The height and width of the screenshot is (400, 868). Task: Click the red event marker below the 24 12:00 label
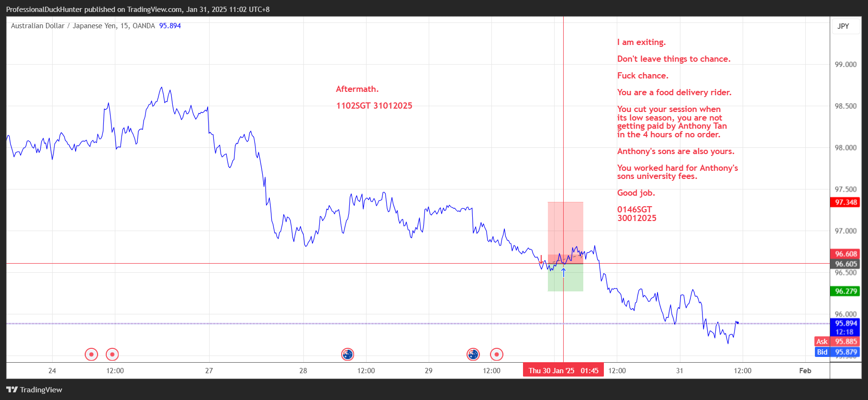click(x=112, y=355)
